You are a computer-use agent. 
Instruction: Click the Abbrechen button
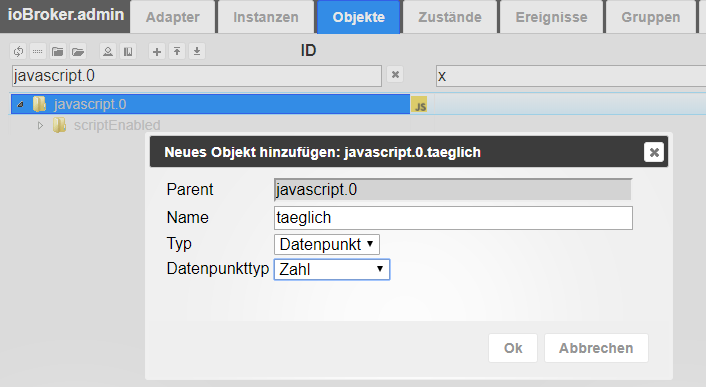click(x=596, y=348)
